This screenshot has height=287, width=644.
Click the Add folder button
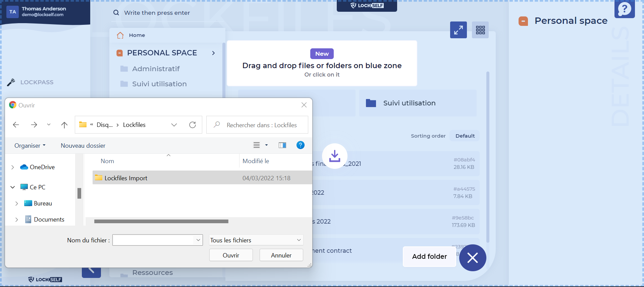coord(429,256)
